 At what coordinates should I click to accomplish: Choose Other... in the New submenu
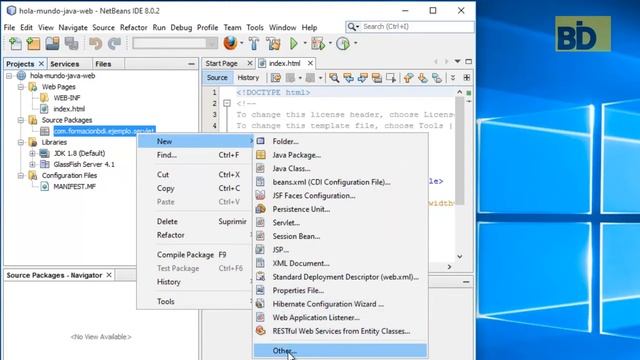(340, 350)
